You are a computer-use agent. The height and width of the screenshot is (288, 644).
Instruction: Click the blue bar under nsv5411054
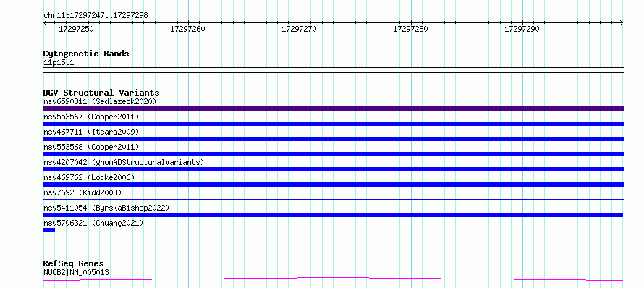pyautogui.click(x=333, y=215)
